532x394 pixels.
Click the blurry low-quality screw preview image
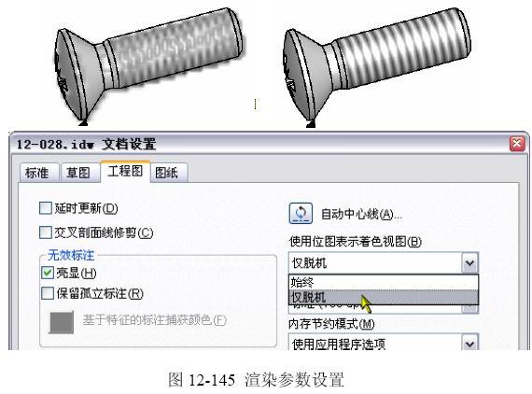pos(148,64)
